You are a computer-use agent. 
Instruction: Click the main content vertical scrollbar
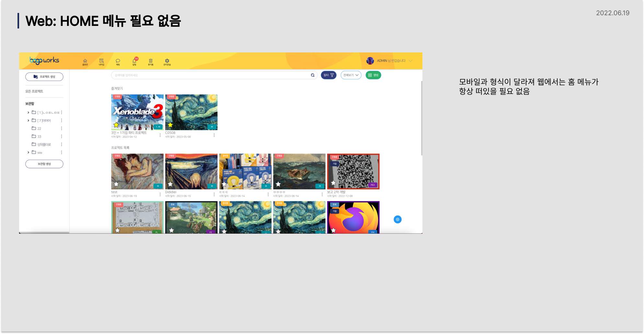tap(421, 118)
